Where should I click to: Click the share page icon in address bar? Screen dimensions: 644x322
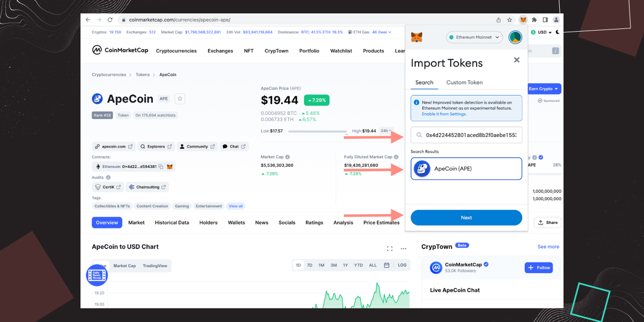[499, 20]
